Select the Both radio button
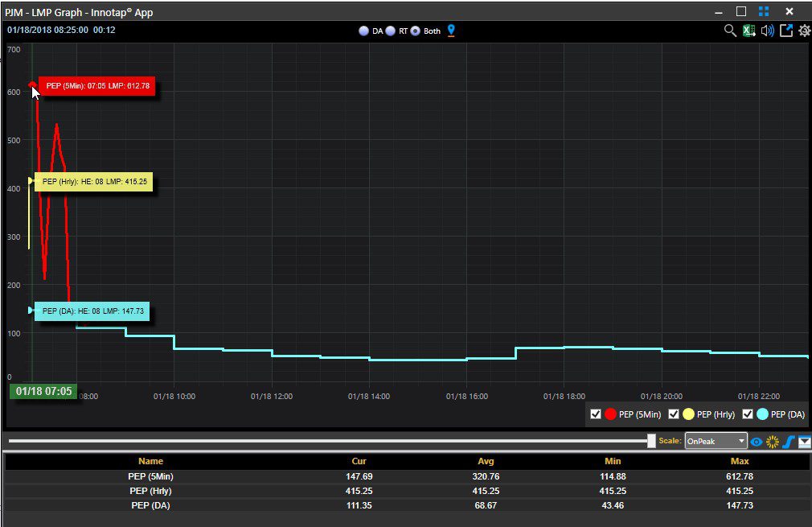This screenshot has height=527, width=812. (x=416, y=31)
